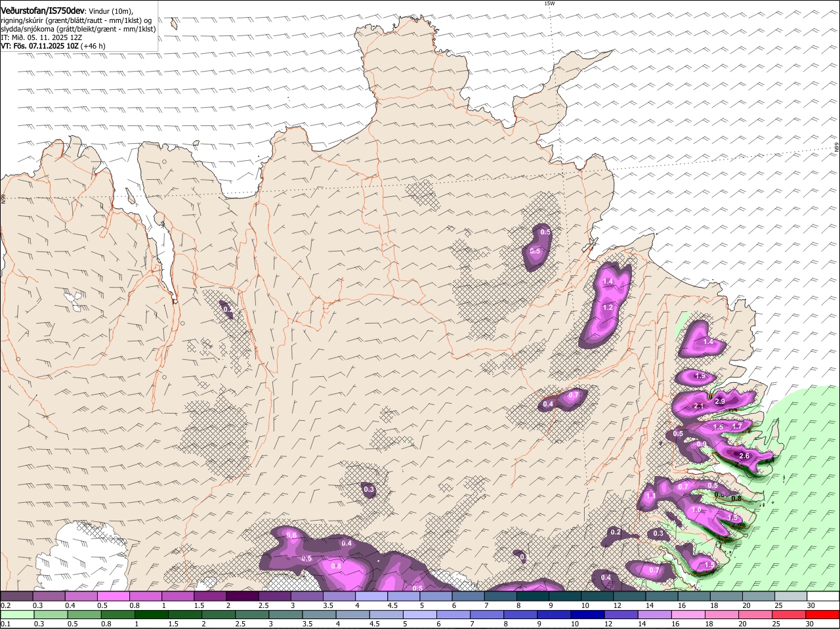Click the Veðurstofan/IS750dev title text
This screenshot has width=840, height=629.
pos(43,11)
